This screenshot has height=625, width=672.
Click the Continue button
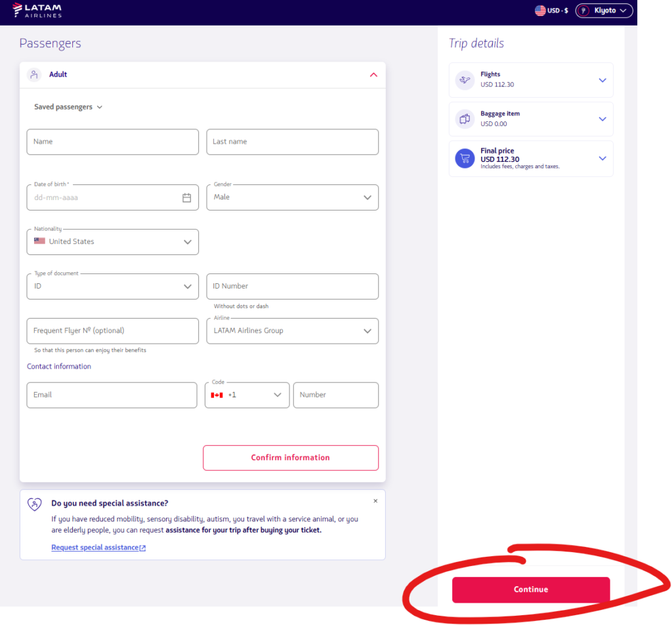coord(530,590)
